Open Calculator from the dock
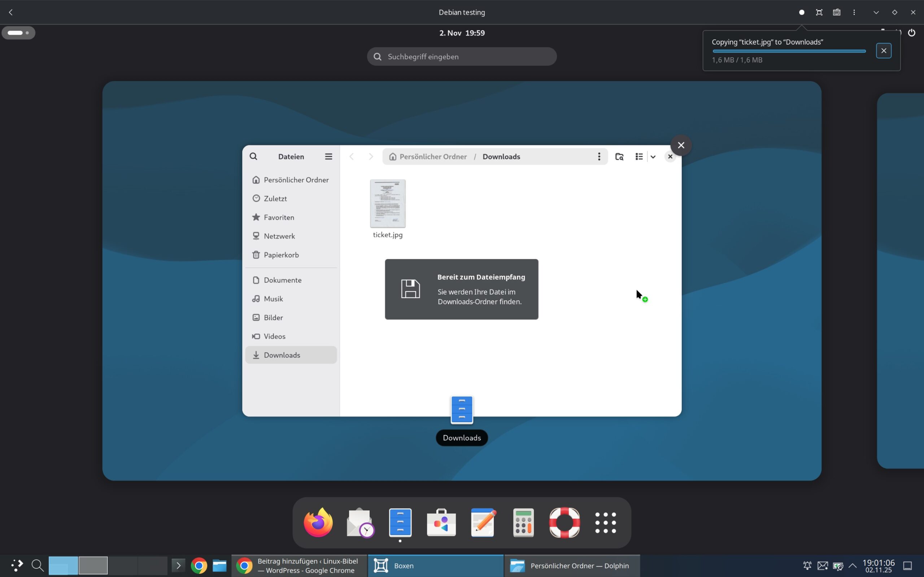The image size is (924, 577). [523, 523]
